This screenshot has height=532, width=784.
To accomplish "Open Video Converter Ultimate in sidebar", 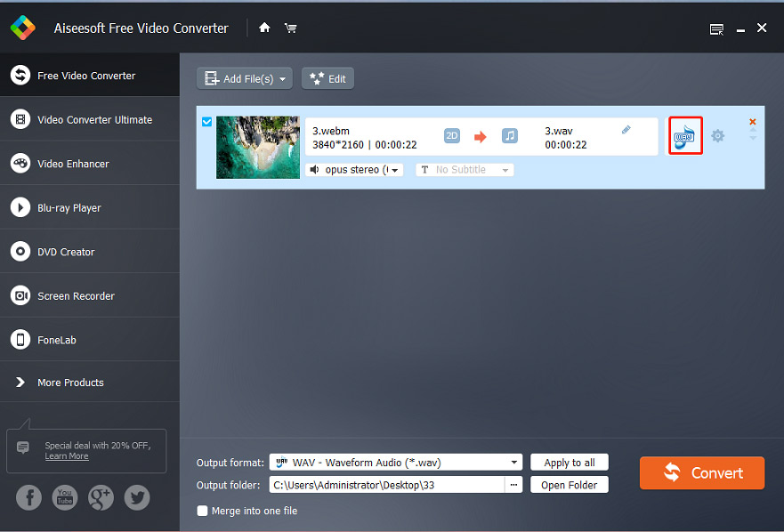I will [x=90, y=119].
